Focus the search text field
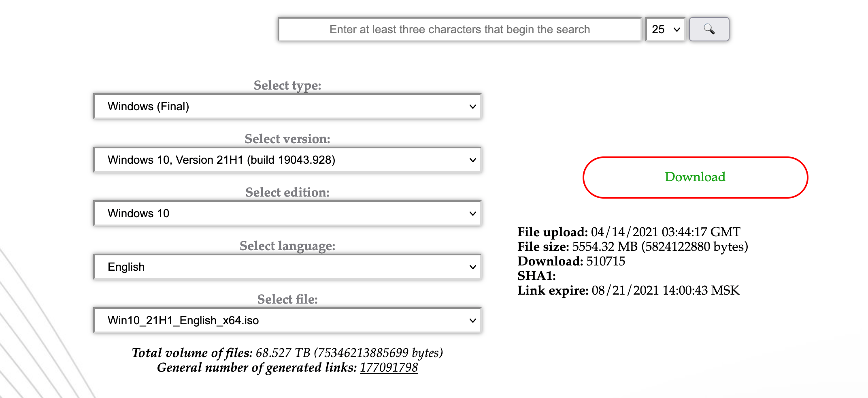This screenshot has height=398, width=868. point(460,29)
